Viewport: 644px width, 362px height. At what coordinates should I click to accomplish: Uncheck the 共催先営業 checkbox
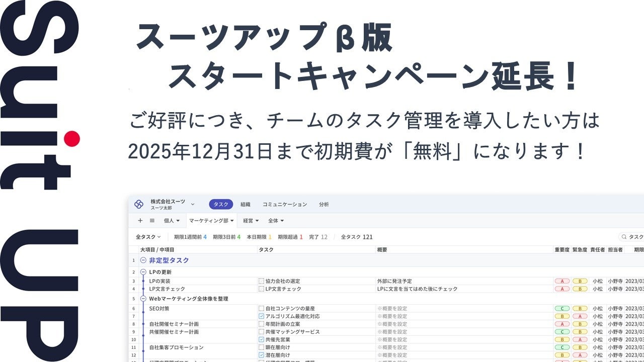261,339
